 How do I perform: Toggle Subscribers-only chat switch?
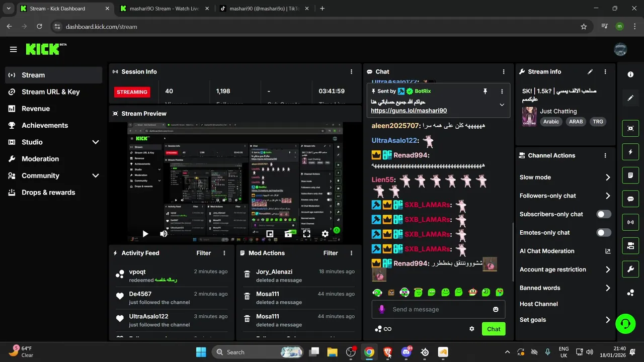click(604, 214)
